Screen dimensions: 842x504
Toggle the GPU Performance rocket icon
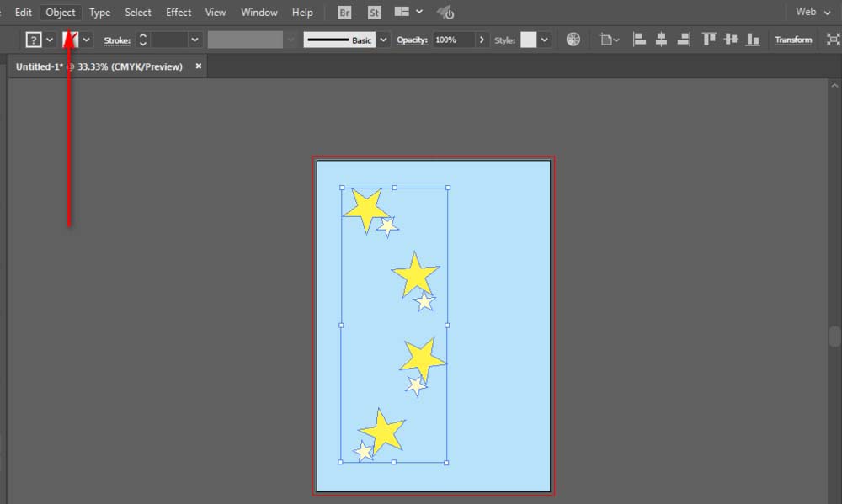click(x=445, y=13)
